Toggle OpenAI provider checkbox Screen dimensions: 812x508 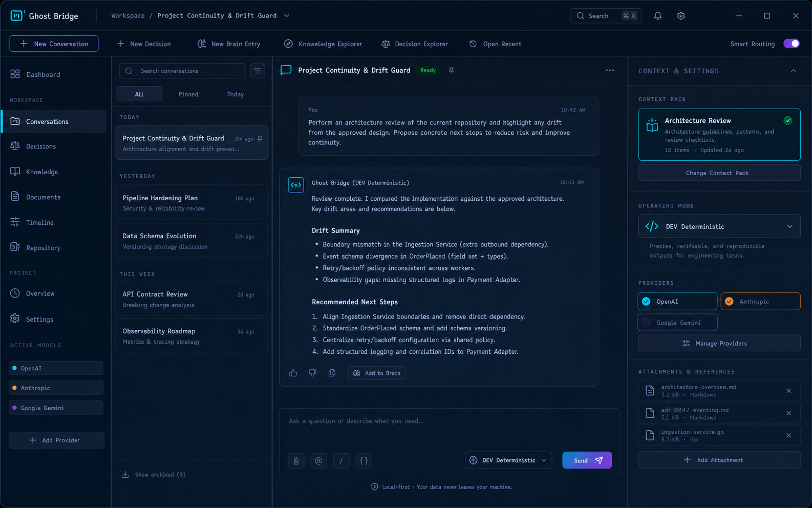point(646,302)
